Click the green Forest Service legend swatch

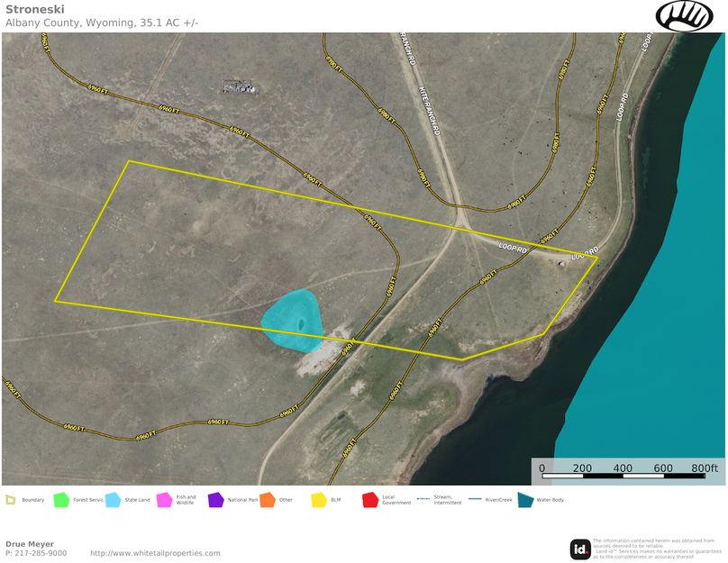61,499
